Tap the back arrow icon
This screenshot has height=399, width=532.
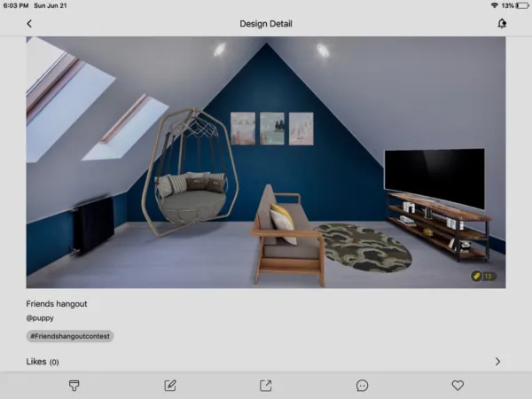[x=29, y=24]
